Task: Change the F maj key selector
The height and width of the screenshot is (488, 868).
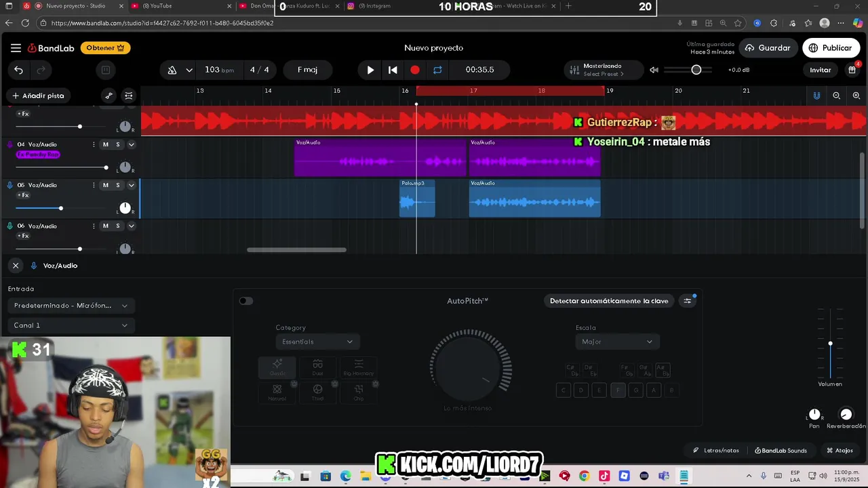Action: (307, 70)
